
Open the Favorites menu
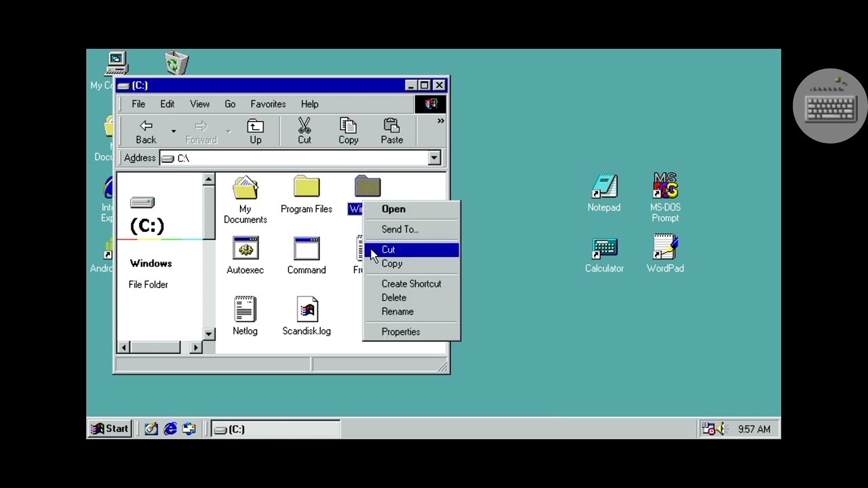pyautogui.click(x=268, y=104)
